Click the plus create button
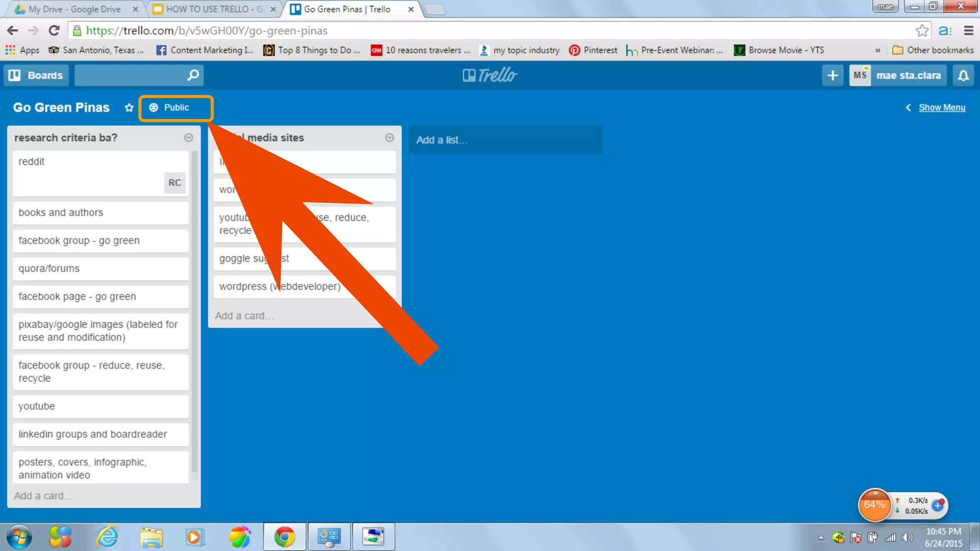This screenshot has height=551, width=980. pos(833,75)
